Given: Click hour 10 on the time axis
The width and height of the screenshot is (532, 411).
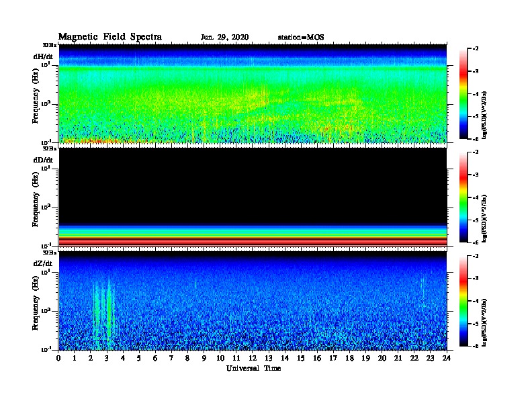Looking at the screenshot, I should pyautogui.click(x=220, y=358).
